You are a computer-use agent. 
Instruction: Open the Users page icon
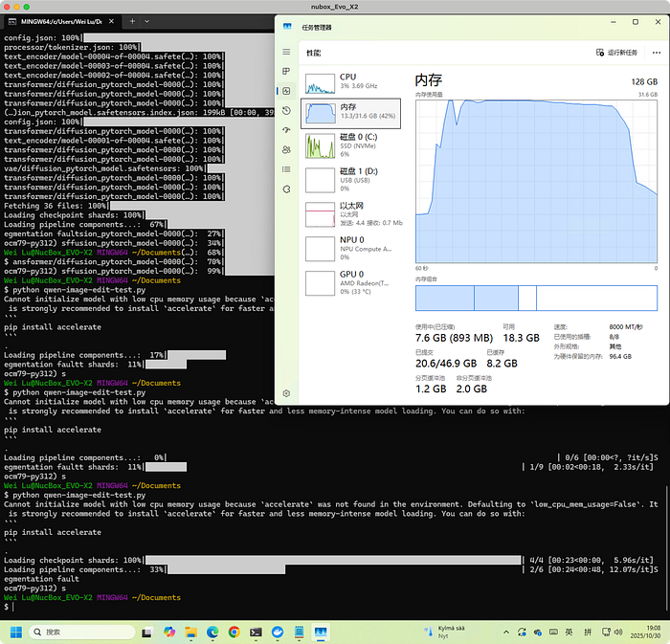coord(286,150)
